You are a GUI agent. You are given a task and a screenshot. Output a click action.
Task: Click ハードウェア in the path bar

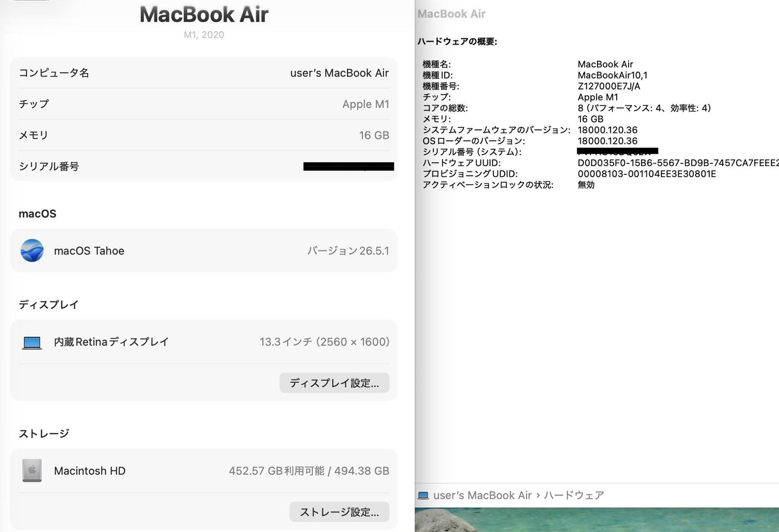coord(574,495)
